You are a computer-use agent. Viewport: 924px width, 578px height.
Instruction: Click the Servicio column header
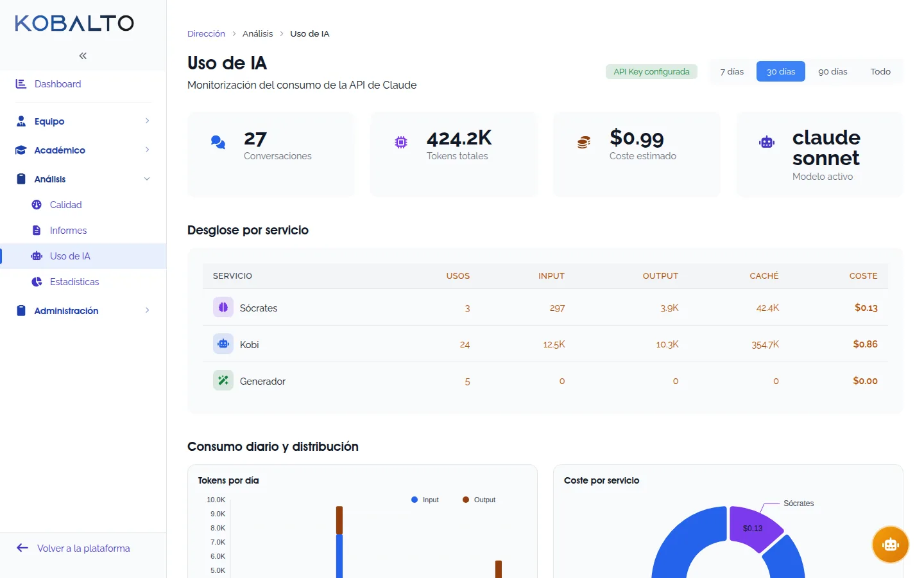tap(232, 276)
